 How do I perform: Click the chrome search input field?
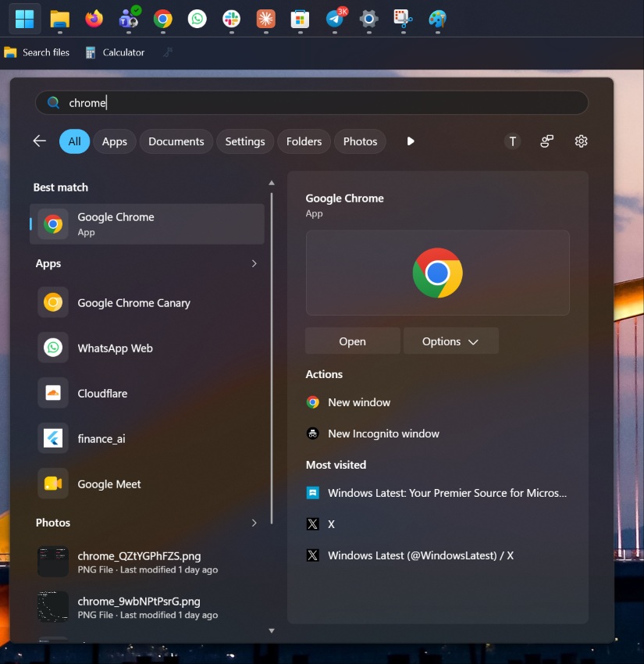point(311,102)
